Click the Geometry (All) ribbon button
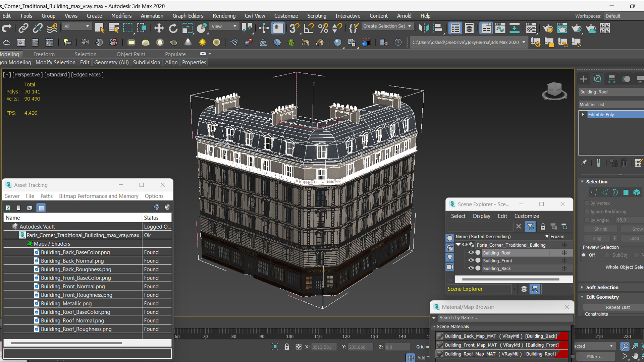Viewport: 644px width, 362px height. 111,62
